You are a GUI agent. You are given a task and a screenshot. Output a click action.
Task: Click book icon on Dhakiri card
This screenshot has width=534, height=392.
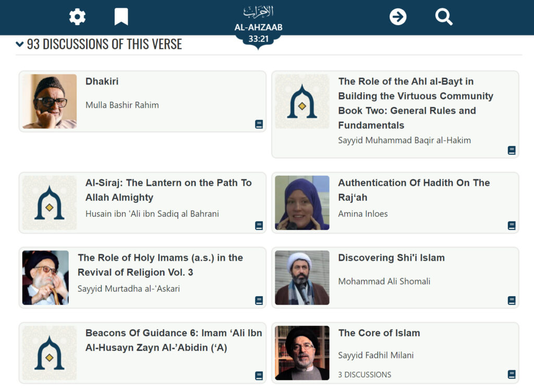coord(259,124)
